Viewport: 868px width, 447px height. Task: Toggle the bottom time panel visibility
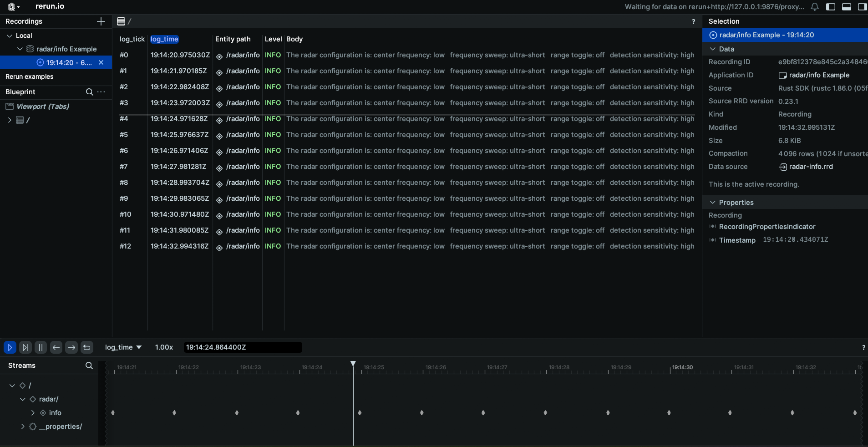coord(847,7)
